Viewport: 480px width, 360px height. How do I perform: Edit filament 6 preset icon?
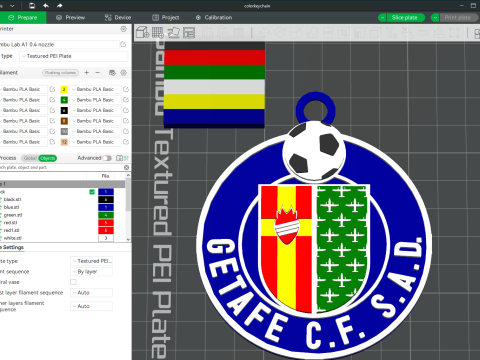click(x=126, y=110)
